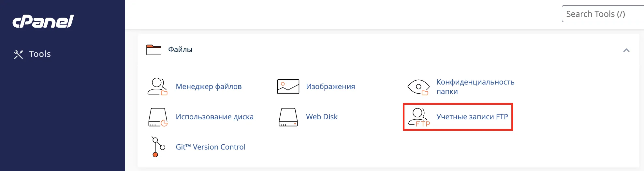Click the File Manager icon
The height and width of the screenshot is (171, 644).
[x=157, y=86]
